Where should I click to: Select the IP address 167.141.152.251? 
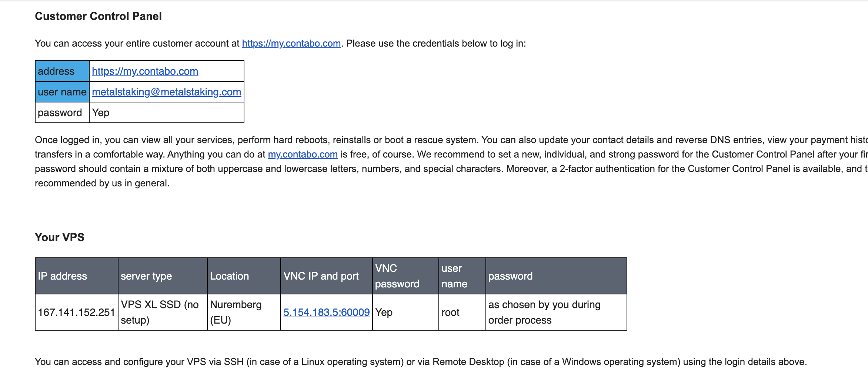point(77,312)
